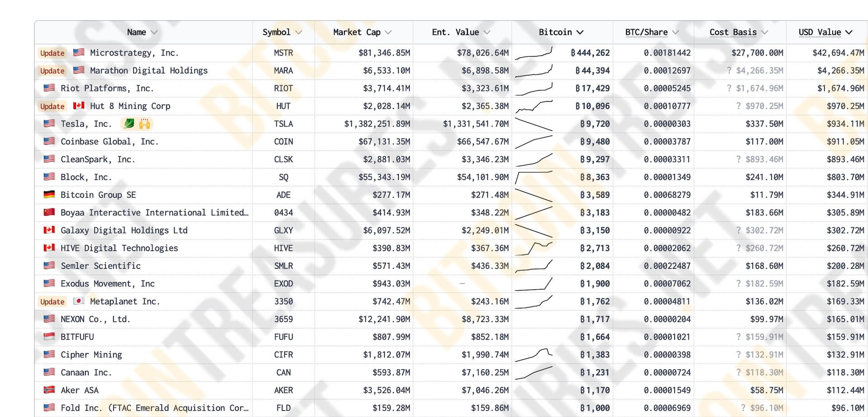Open NEXON Co., Ltd. company link
The width and height of the screenshot is (868, 417).
tap(95, 319)
